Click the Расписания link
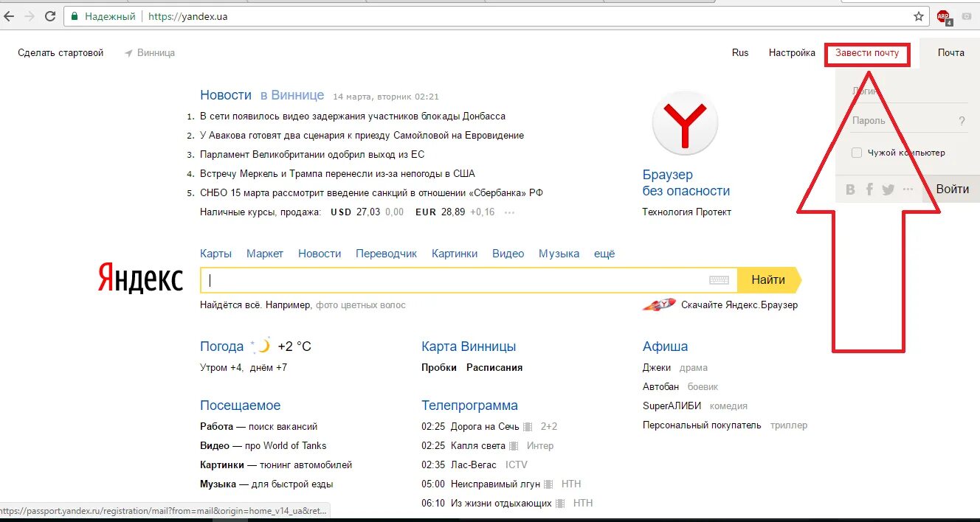This screenshot has width=980, height=522. pyautogui.click(x=494, y=368)
